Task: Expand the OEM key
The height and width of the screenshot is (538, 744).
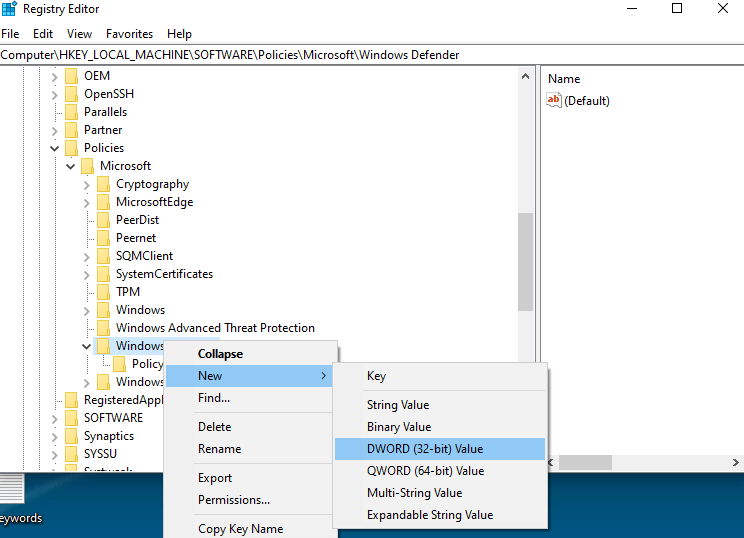Action: [x=55, y=76]
